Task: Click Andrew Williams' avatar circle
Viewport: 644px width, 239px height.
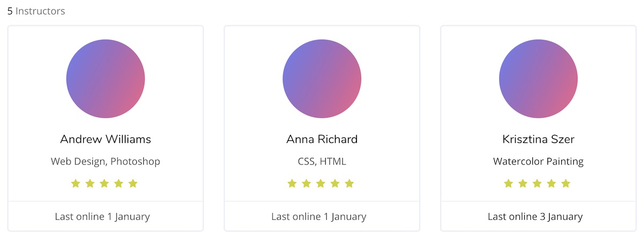Action: click(106, 79)
